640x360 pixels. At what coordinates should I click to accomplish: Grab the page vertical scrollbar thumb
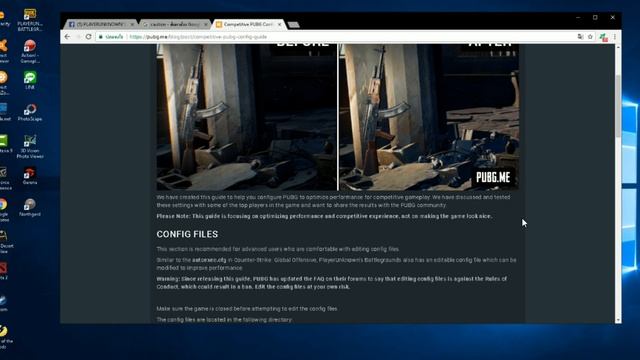tap(618, 106)
